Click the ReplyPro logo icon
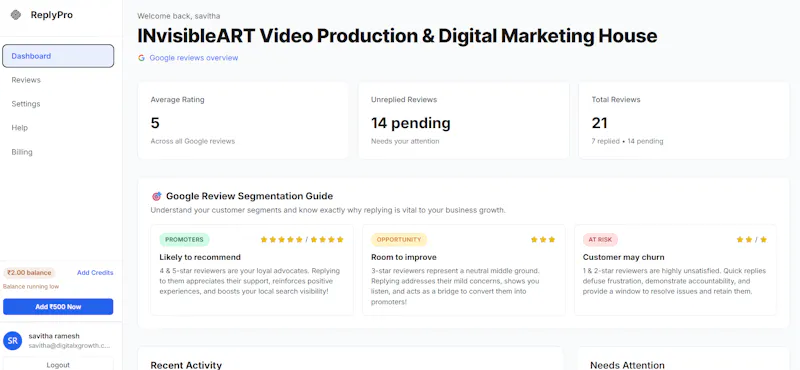800x370 pixels. coord(16,15)
